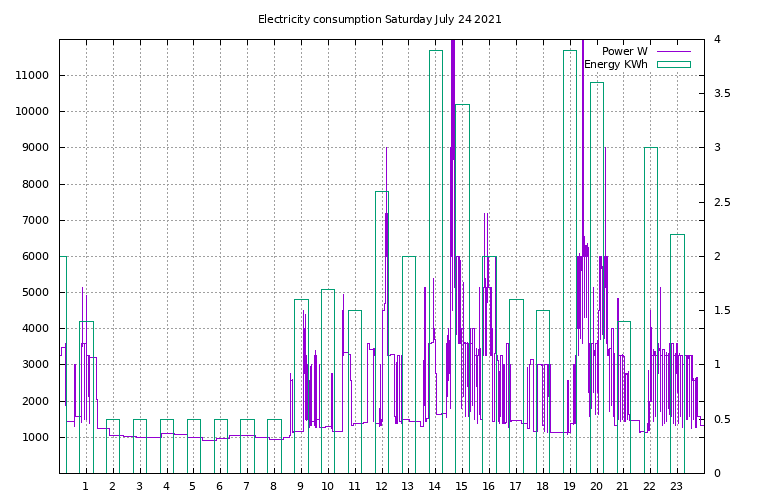Click hour label 11 on x-axis
Viewport: 768px width, 500px height.
tap(354, 486)
